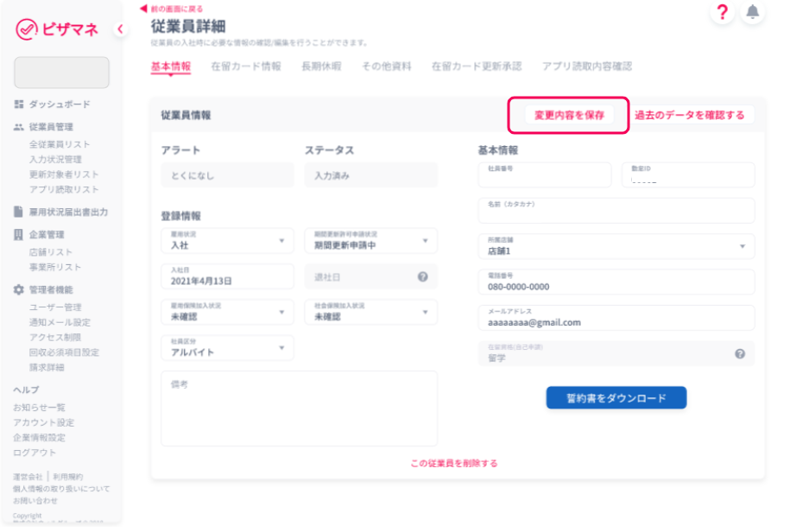Open the 雇用保険加入状況 dropdown

coord(281,312)
